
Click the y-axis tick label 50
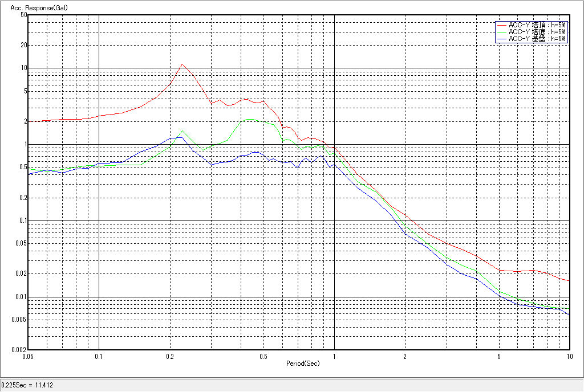coord(23,15)
